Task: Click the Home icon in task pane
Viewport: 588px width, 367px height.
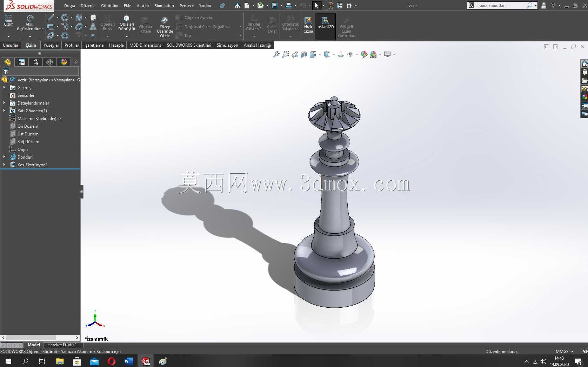Action: point(584,64)
